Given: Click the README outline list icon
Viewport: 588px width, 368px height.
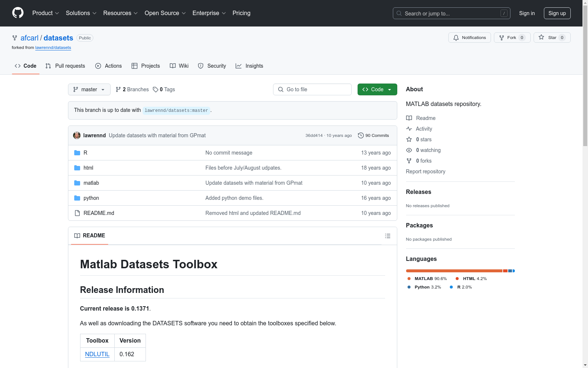Looking at the screenshot, I should point(387,236).
